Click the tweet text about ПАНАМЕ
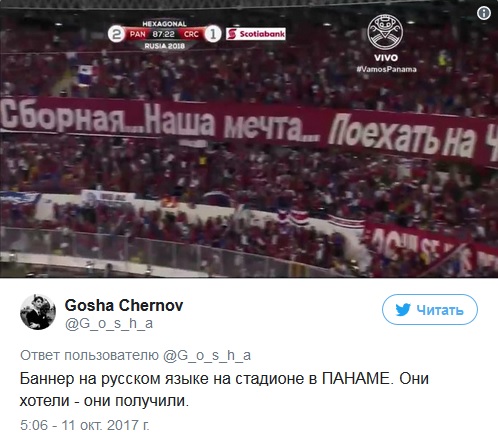The height and width of the screenshot is (434, 498). point(224,390)
